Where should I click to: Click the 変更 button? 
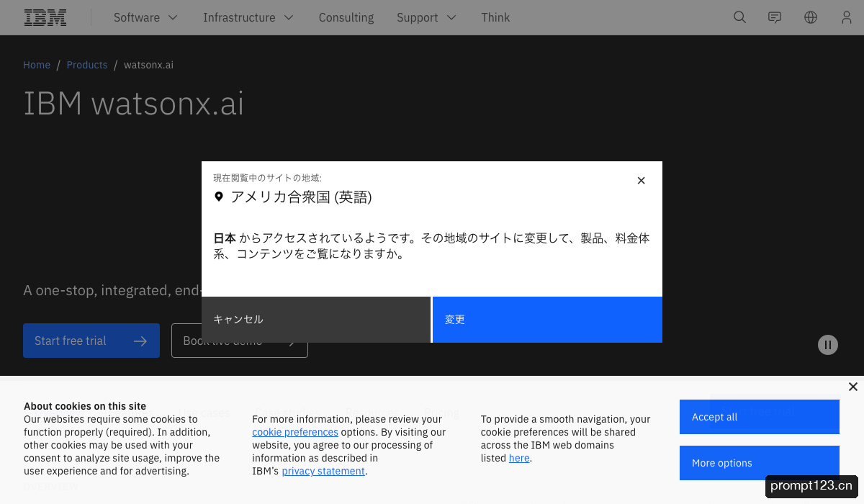pyautogui.click(x=547, y=320)
